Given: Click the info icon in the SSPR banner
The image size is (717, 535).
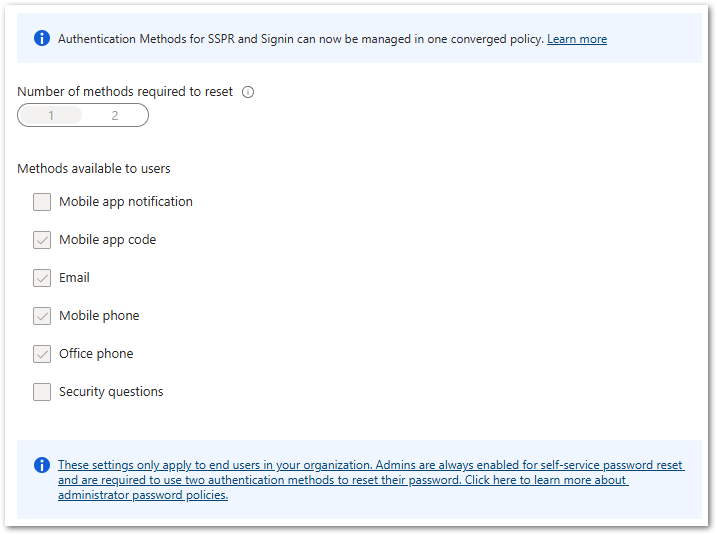Looking at the screenshot, I should [x=42, y=39].
